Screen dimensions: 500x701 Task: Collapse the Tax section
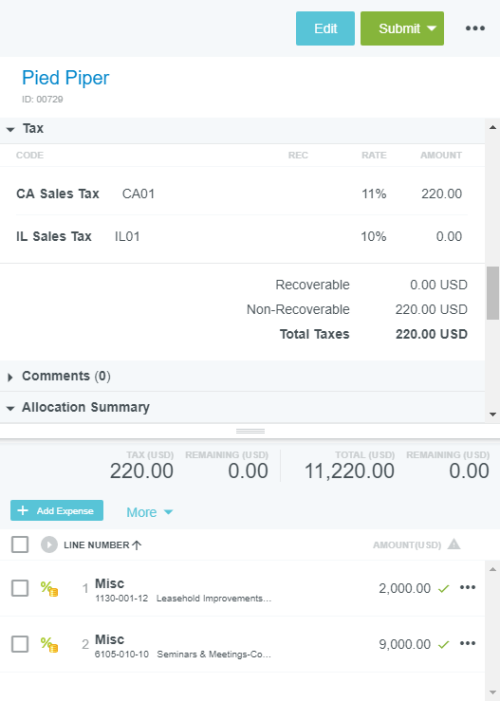pyautogui.click(x=11, y=129)
